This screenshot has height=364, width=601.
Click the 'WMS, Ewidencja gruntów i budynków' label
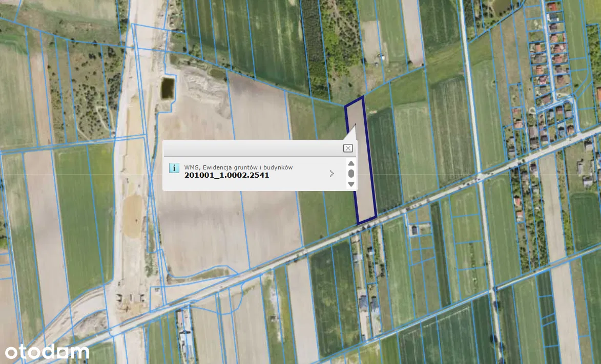(x=238, y=167)
